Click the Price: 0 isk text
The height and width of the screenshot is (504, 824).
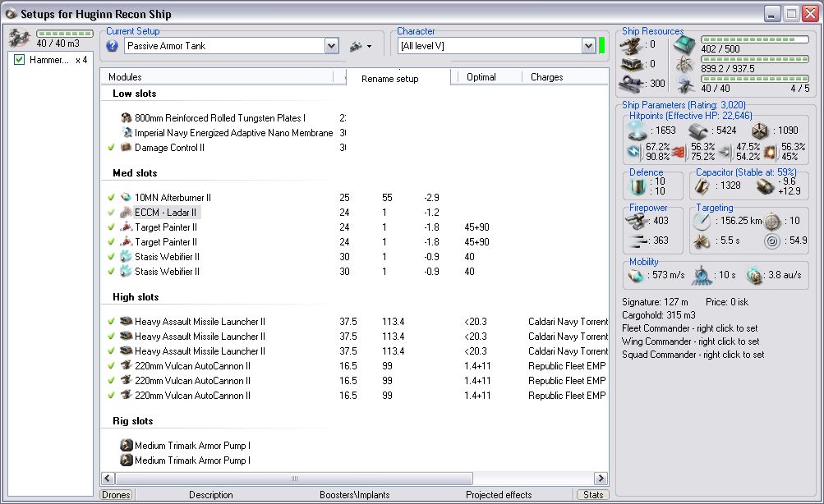727,302
